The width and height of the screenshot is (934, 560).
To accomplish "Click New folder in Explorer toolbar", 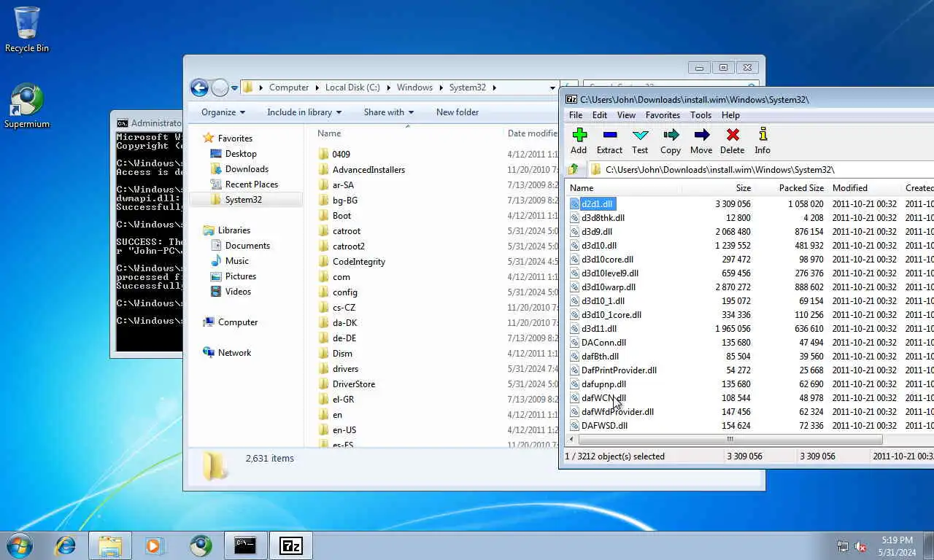I will [458, 112].
